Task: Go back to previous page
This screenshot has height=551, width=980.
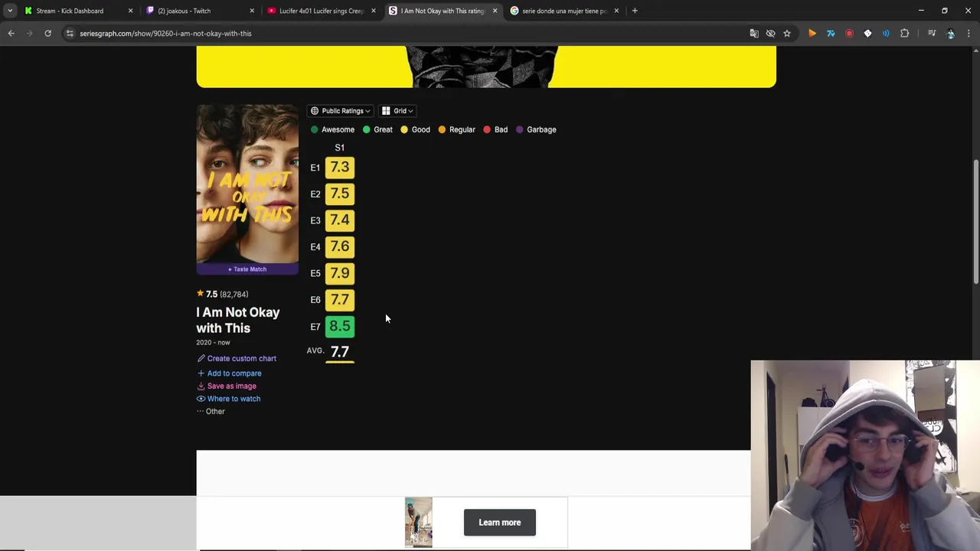Action: pyautogui.click(x=11, y=34)
